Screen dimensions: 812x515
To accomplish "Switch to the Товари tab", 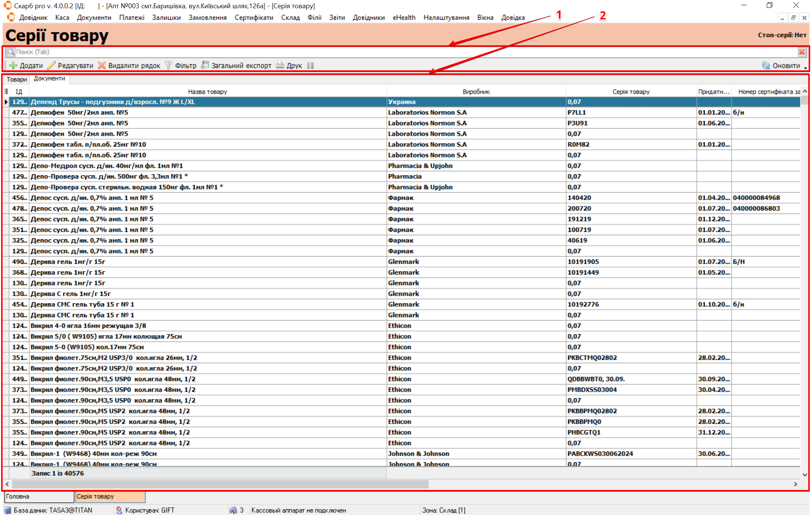I will (17, 79).
